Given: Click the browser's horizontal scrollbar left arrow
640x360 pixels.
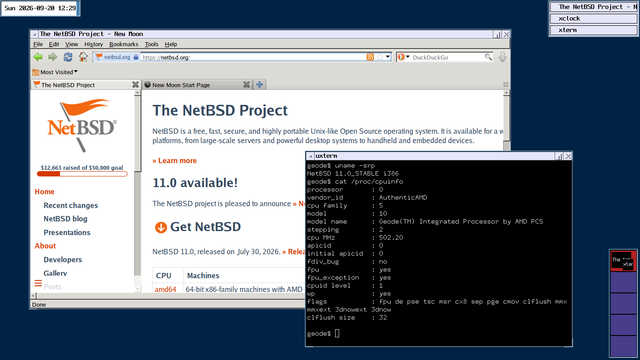Looking at the screenshot, I should click(x=33, y=296).
